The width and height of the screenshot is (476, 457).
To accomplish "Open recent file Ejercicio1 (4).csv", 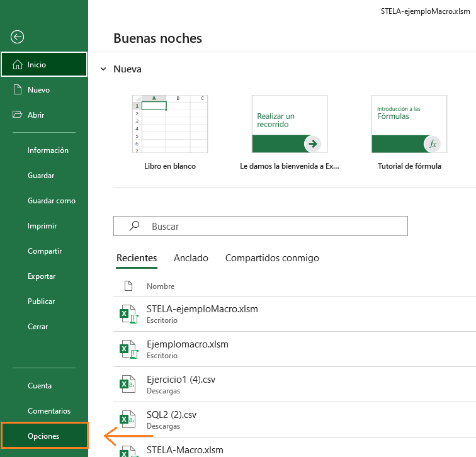I will pyautogui.click(x=295, y=385).
